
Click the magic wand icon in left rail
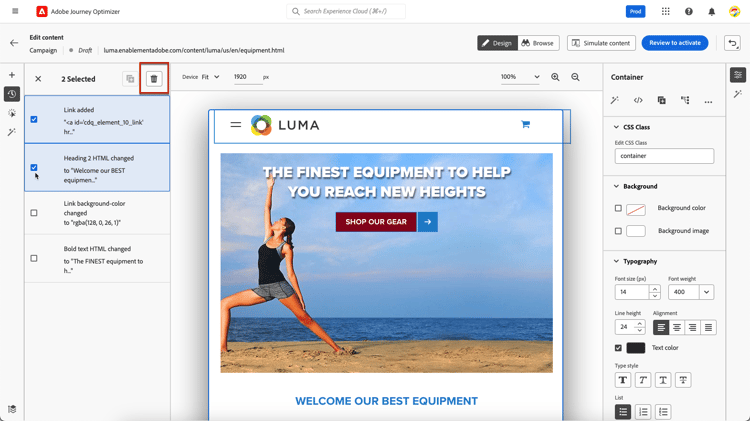pyautogui.click(x=12, y=132)
